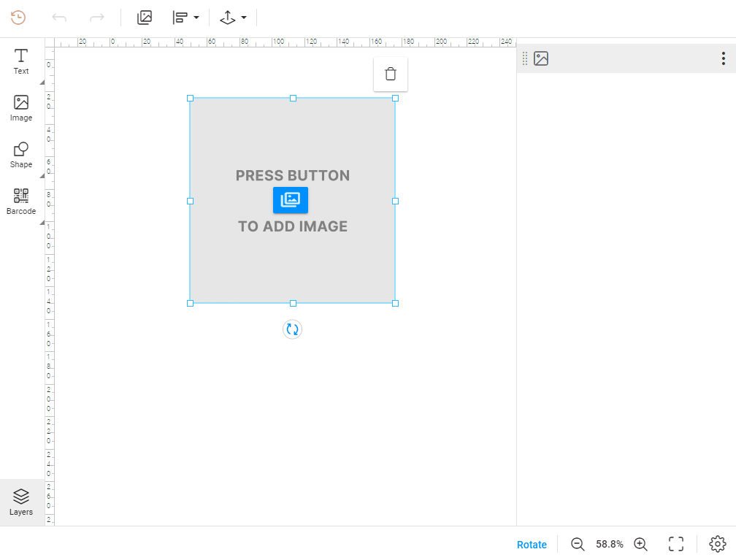
Task: Click the bottom-right resize handle
Action: tap(395, 303)
